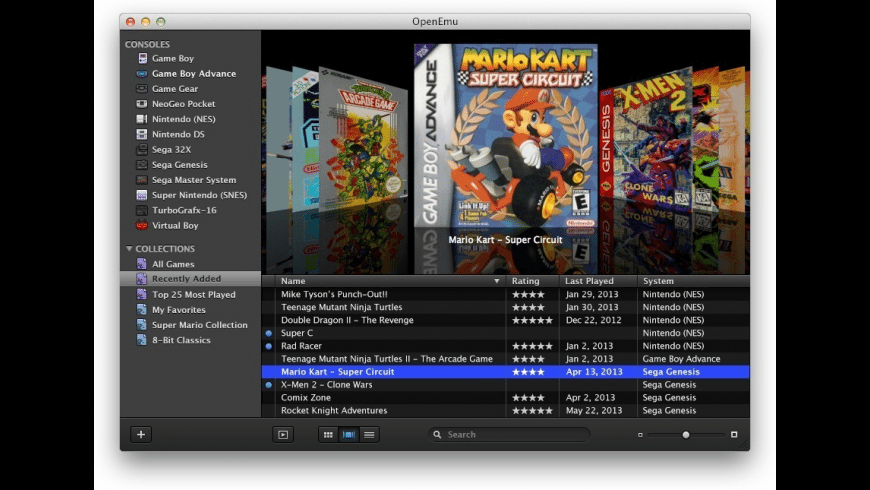The image size is (870, 490).
Task: Click the Name column sort arrow
Action: [x=497, y=282]
